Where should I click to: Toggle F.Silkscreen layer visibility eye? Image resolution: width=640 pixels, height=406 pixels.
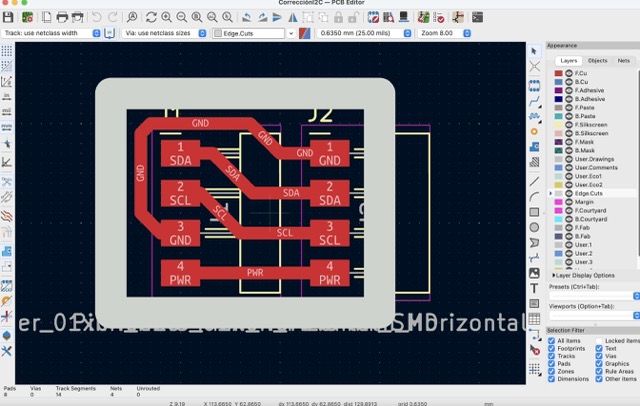569,124
